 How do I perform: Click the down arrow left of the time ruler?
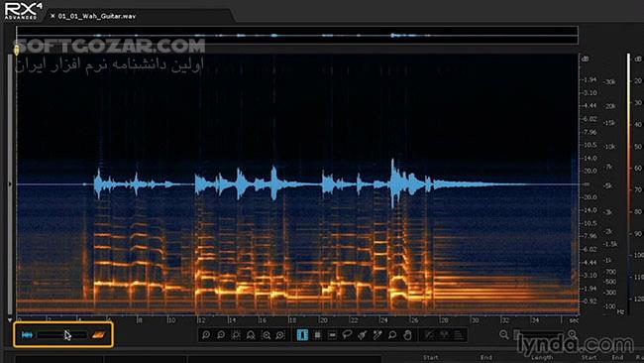click(x=10, y=319)
